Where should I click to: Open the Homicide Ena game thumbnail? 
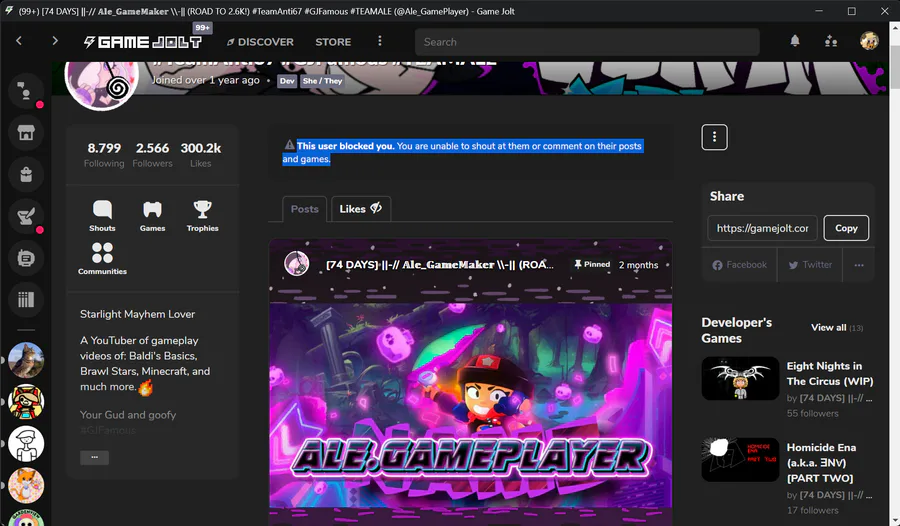click(x=740, y=459)
